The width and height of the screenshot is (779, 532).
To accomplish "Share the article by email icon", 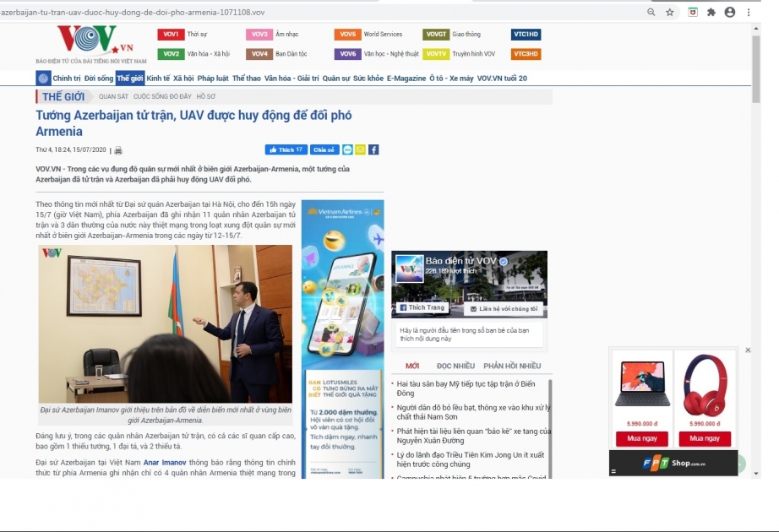I will click(360, 149).
